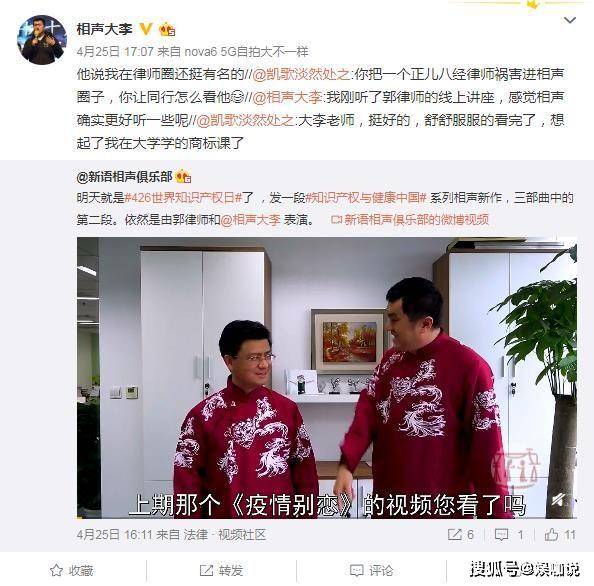Open @相声大李 mention in repost text
The image size is (594, 586).
(287, 97)
